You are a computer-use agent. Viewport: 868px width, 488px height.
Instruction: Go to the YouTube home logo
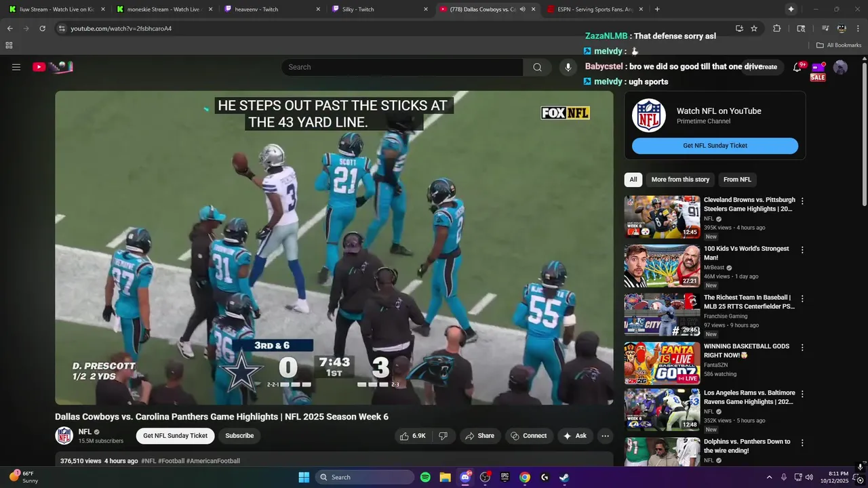pos(53,66)
